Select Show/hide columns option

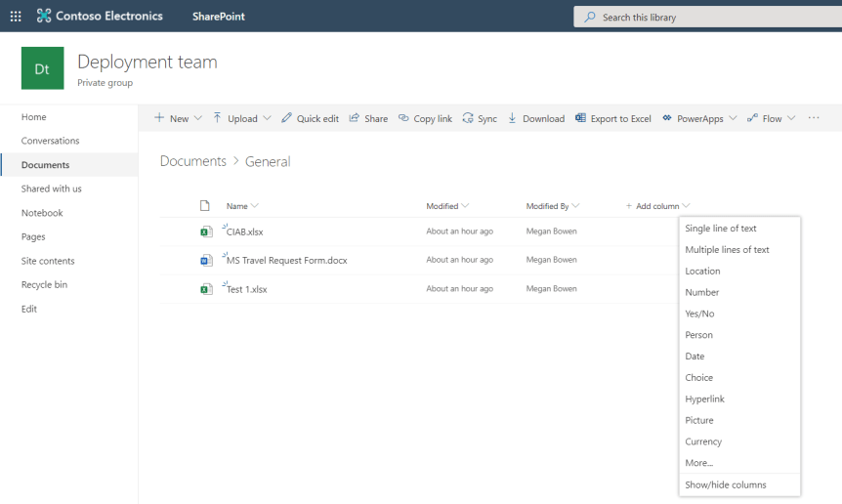click(x=726, y=485)
